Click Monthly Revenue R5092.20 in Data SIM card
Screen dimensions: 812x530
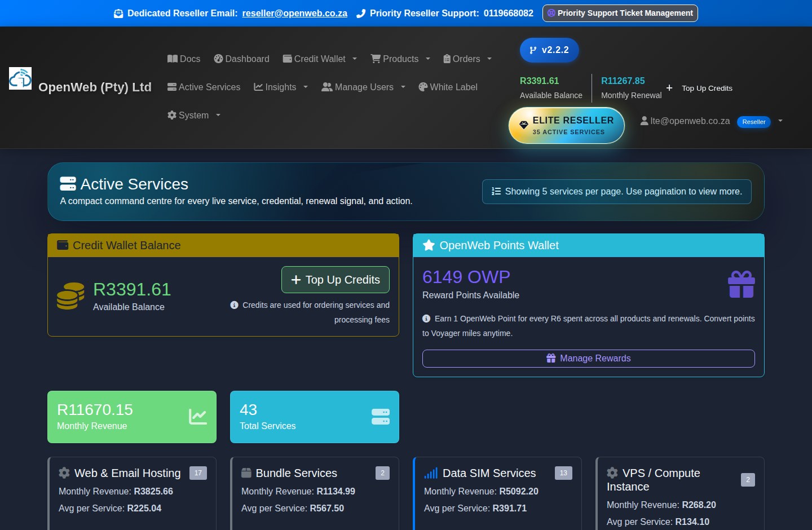pyautogui.click(x=481, y=491)
